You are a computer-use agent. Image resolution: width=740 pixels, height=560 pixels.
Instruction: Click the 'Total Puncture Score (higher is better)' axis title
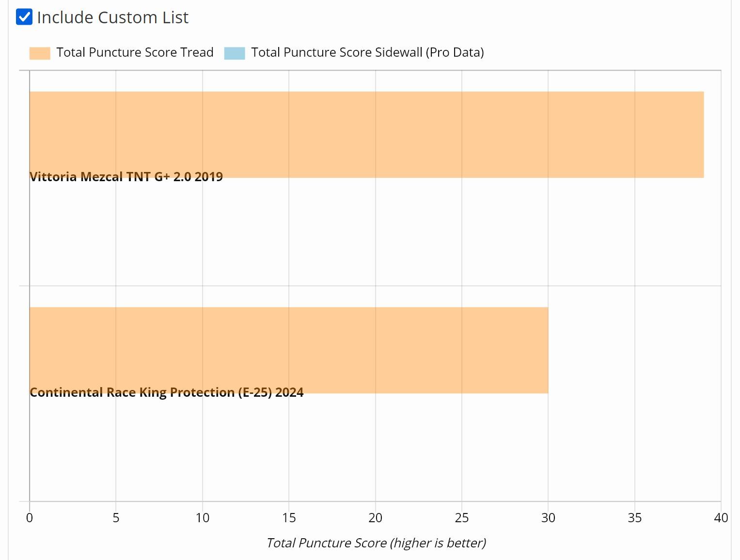coord(376,543)
